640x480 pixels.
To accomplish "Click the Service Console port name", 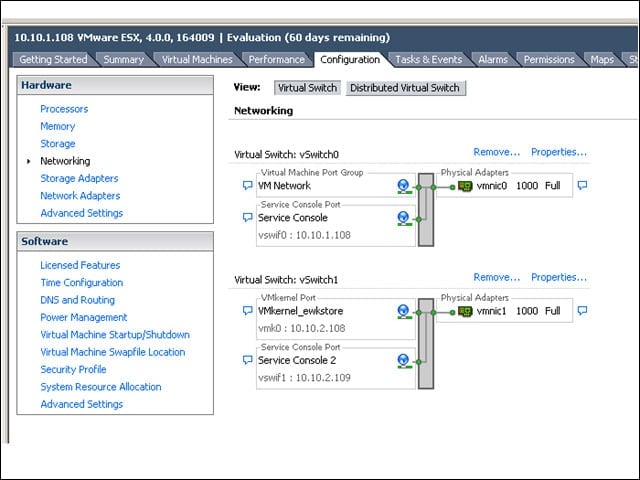I will 293,218.
